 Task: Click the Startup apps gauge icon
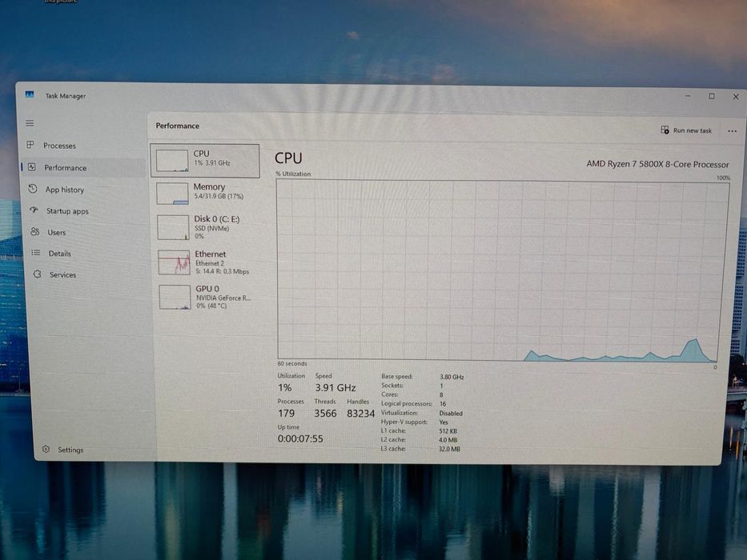[34, 210]
